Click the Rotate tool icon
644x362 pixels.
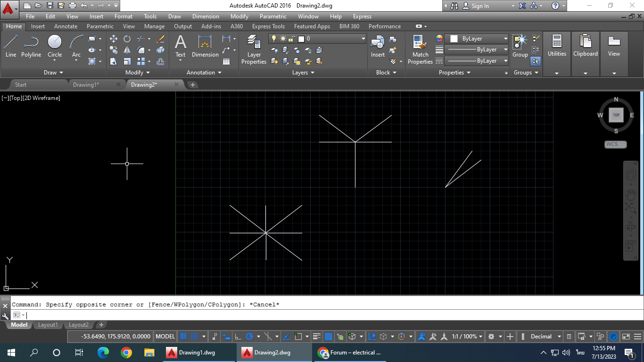pyautogui.click(x=127, y=39)
